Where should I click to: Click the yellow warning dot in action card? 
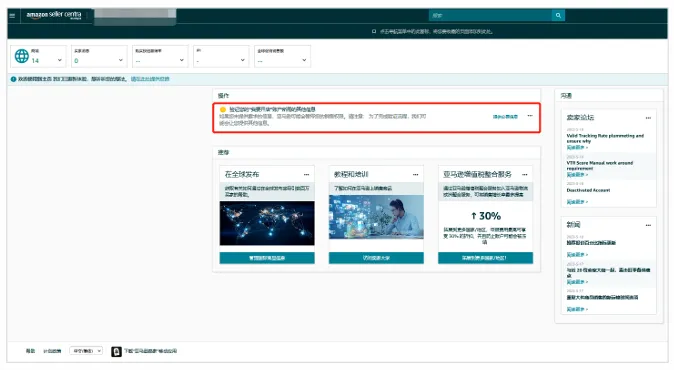click(223, 110)
